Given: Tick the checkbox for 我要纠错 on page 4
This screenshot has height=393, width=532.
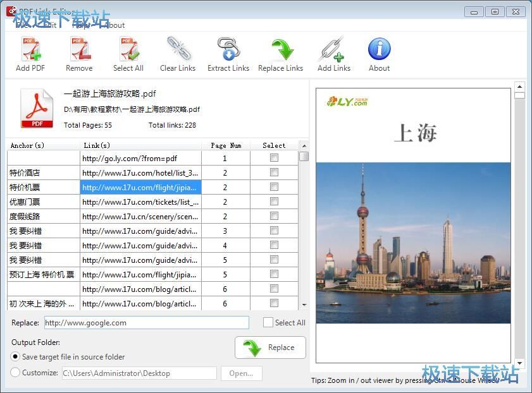Looking at the screenshot, I should 274,245.
